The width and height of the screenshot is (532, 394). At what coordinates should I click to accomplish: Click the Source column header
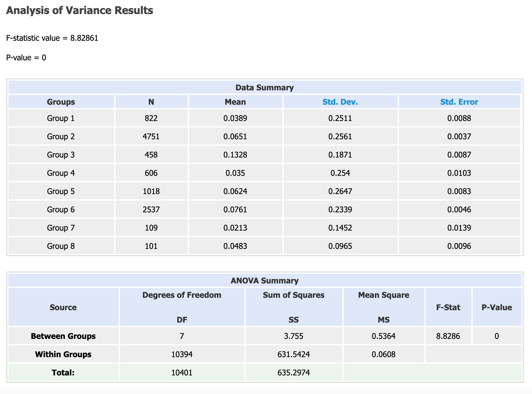tap(63, 308)
